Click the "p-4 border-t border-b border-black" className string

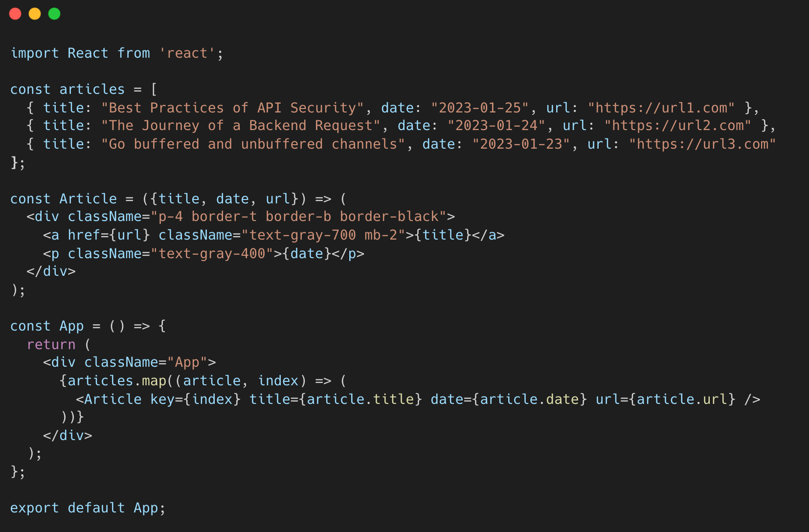point(299,216)
